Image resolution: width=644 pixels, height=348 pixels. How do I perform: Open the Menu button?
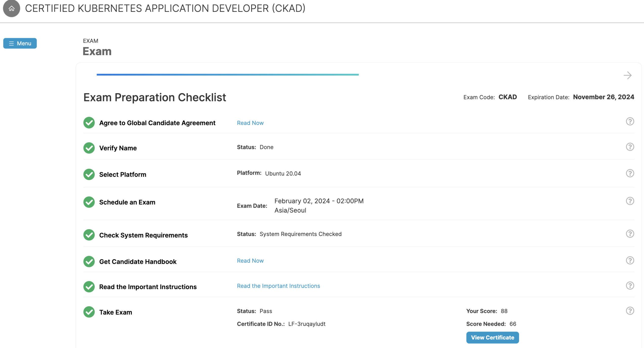(x=20, y=43)
